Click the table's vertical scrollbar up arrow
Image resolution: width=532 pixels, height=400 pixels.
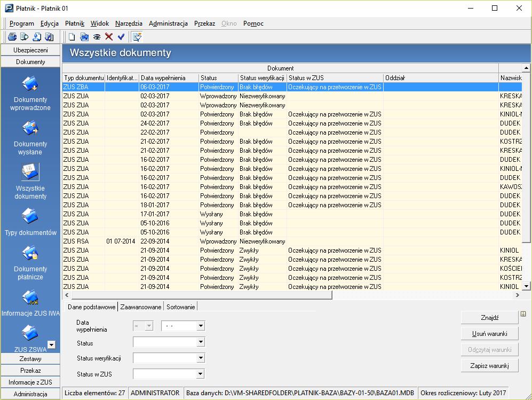[x=526, y=68]
